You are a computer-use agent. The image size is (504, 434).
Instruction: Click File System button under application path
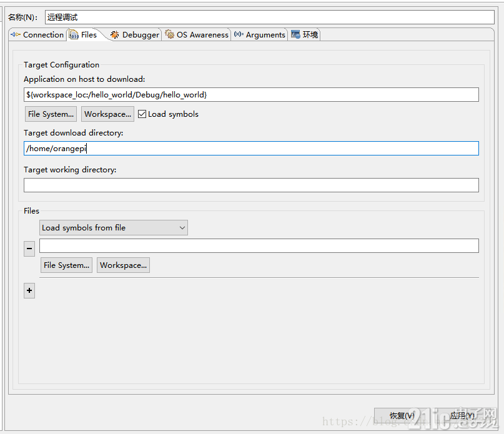51,114
